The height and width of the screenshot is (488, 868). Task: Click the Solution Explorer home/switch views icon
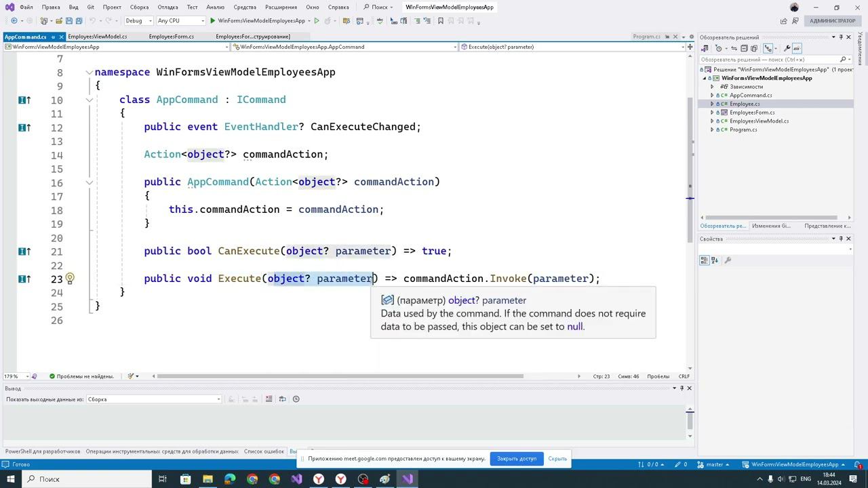click(x=705, y=48)
